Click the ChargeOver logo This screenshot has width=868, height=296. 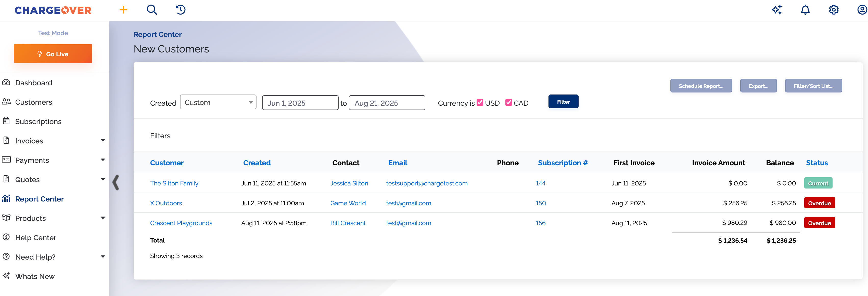[53, 10]
